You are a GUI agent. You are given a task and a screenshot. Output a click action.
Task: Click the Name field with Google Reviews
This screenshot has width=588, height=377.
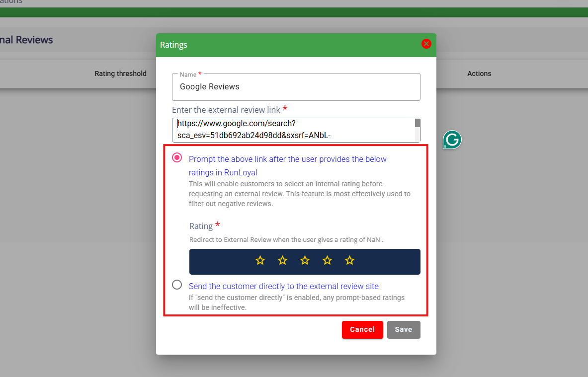click(x=296, y=87)
